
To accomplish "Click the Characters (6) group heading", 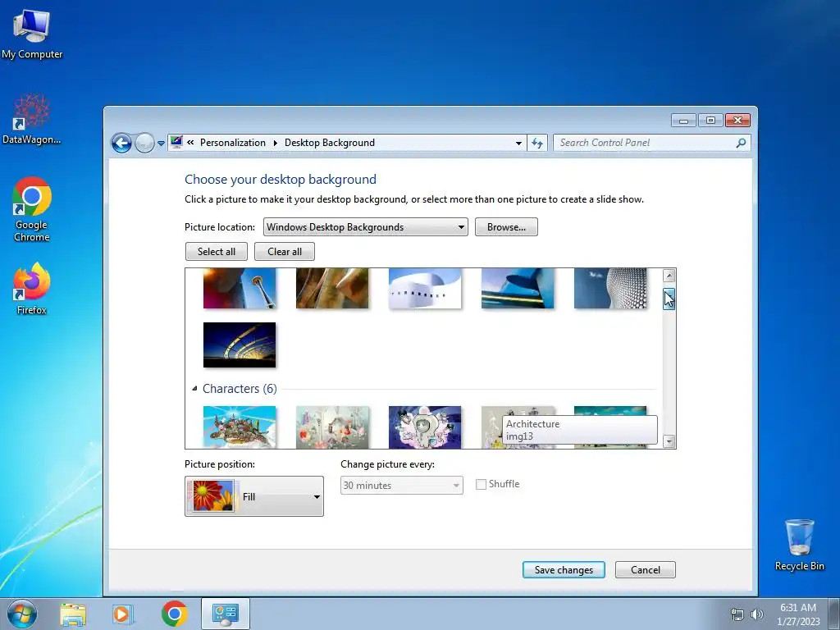I will 240,388.
